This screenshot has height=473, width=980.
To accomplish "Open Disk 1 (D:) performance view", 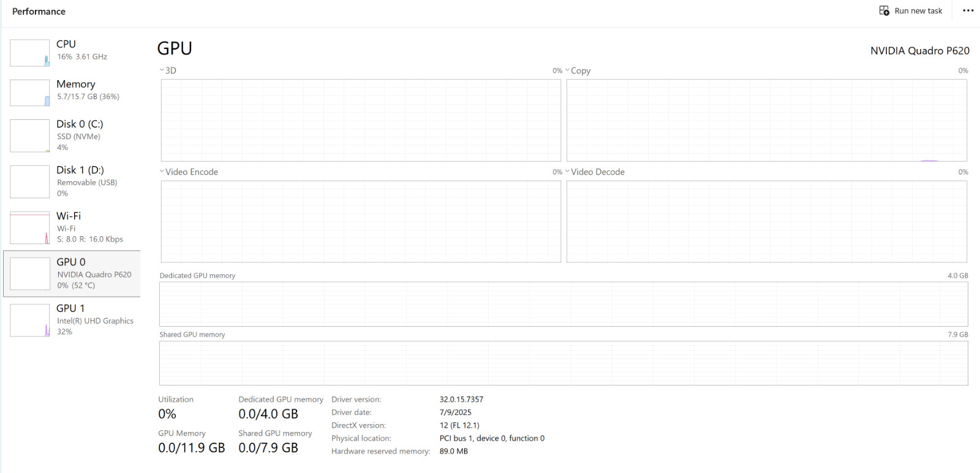I will [72, 181].
